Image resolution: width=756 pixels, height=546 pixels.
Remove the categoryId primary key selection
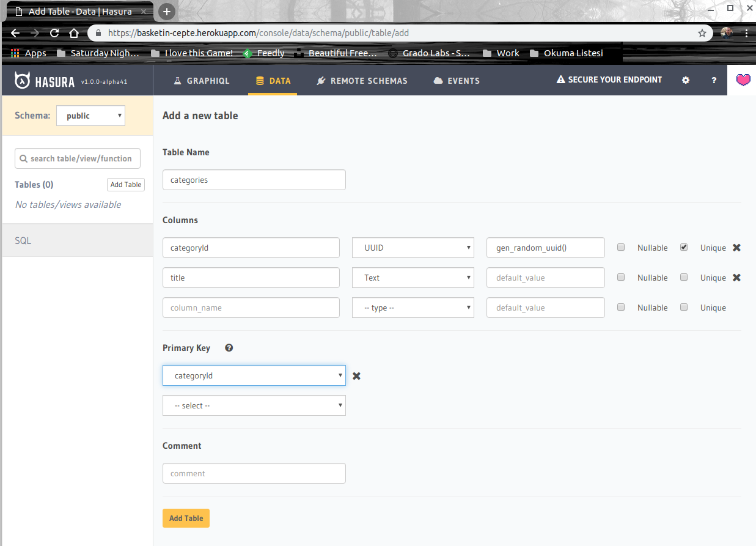coord(356,376)
